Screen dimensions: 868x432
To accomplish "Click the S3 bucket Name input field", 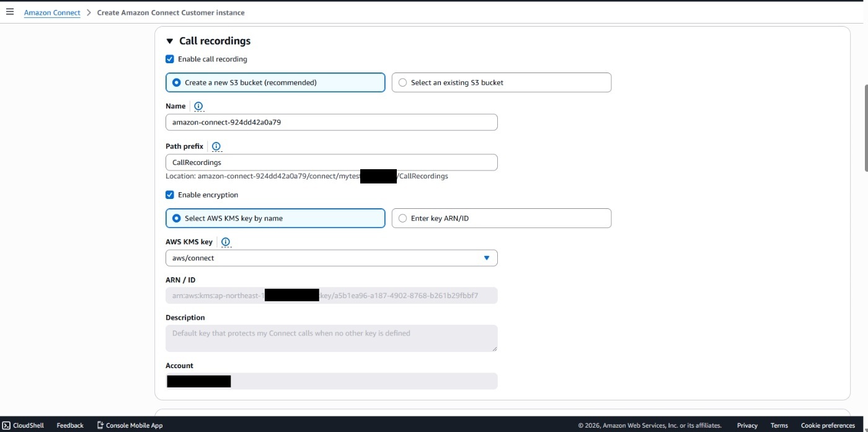I will pyautogui.click(x=331, y=122).
